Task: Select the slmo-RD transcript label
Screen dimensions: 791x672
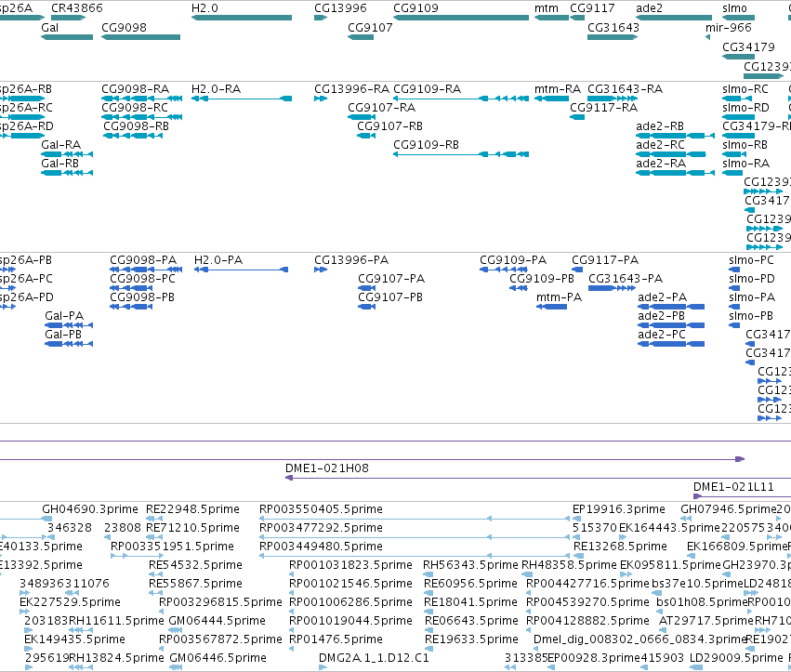Action: point(745,108)
